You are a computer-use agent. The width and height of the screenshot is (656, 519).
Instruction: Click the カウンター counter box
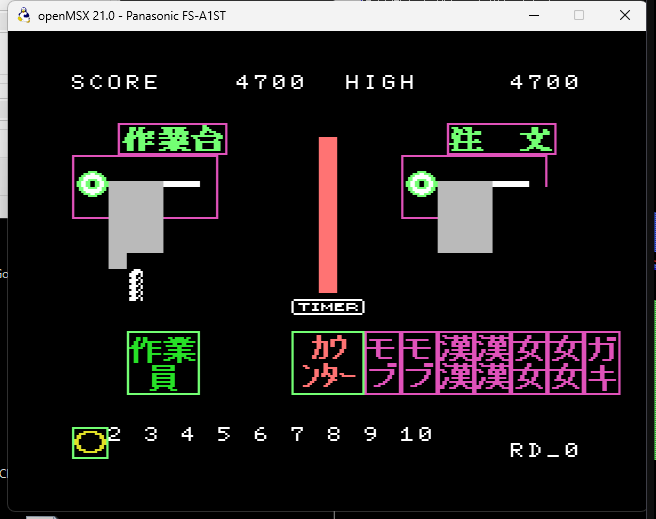coord(328,363)
